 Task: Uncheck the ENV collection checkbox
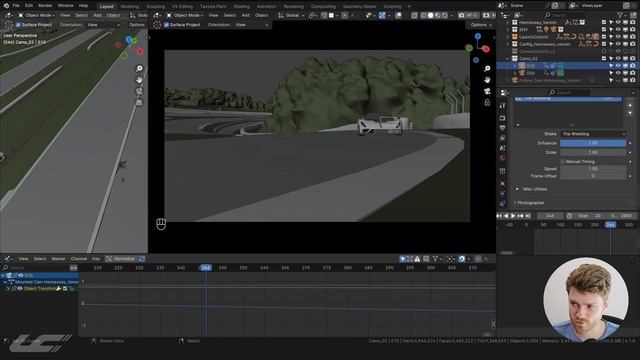[604, 30]
